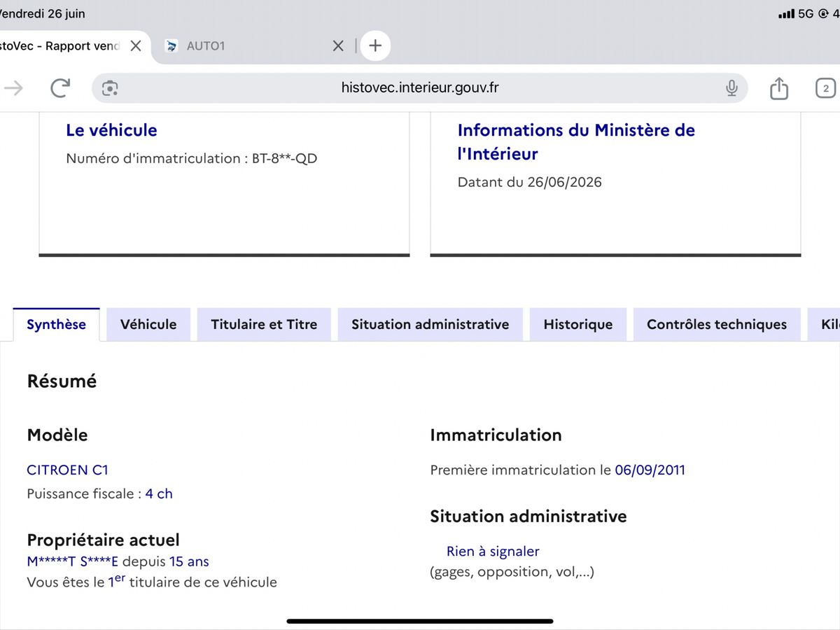Click the CITROEN C1 model text
Viewport: 840px width, 630px height.
click(68, 470)
